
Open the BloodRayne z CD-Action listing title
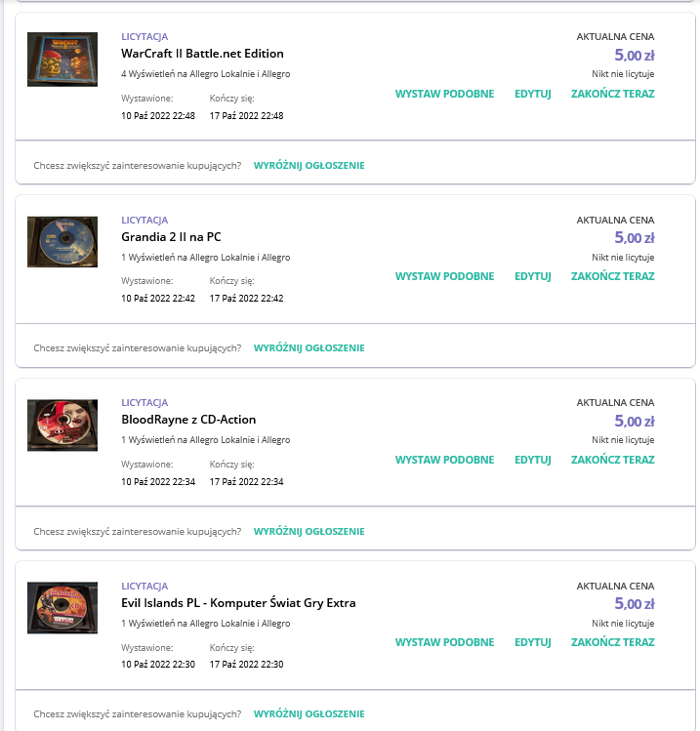pos(188,420)
